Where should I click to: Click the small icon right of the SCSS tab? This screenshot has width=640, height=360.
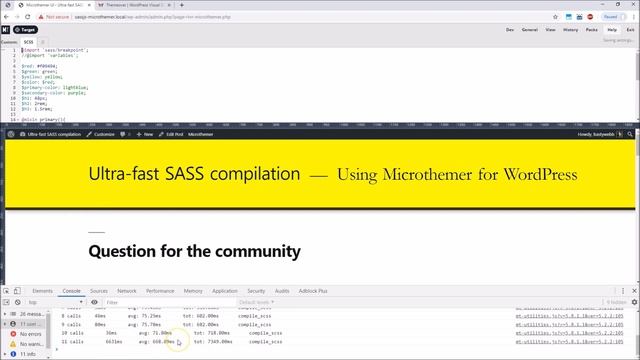pos(42,42)
